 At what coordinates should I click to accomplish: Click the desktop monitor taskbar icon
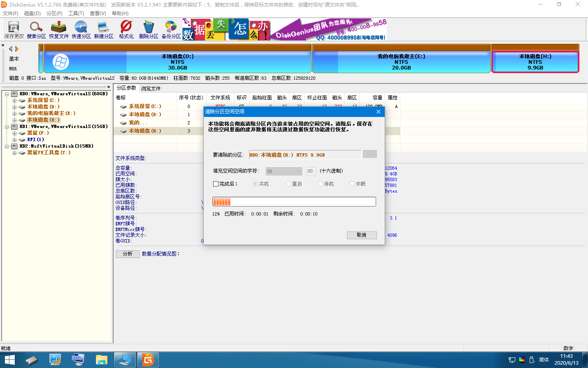tap(125, 360)
